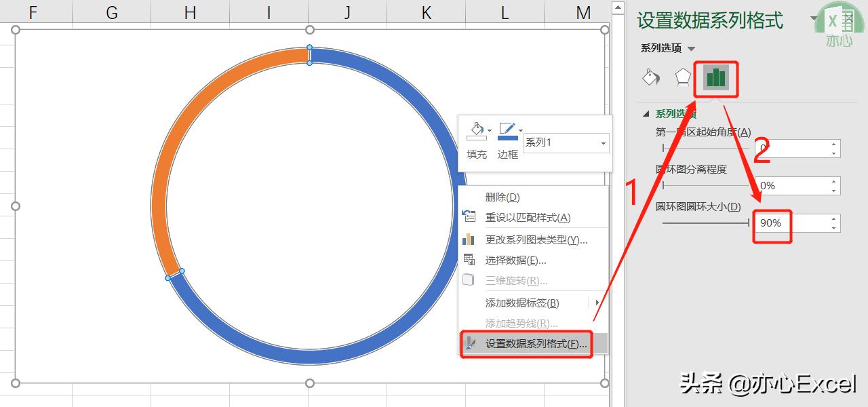The width and height of the screenshot is (868, 407).
Task: Open the 添加数据标签 submenu arrow
Action: pyautogui.click(x=597, y=303)
